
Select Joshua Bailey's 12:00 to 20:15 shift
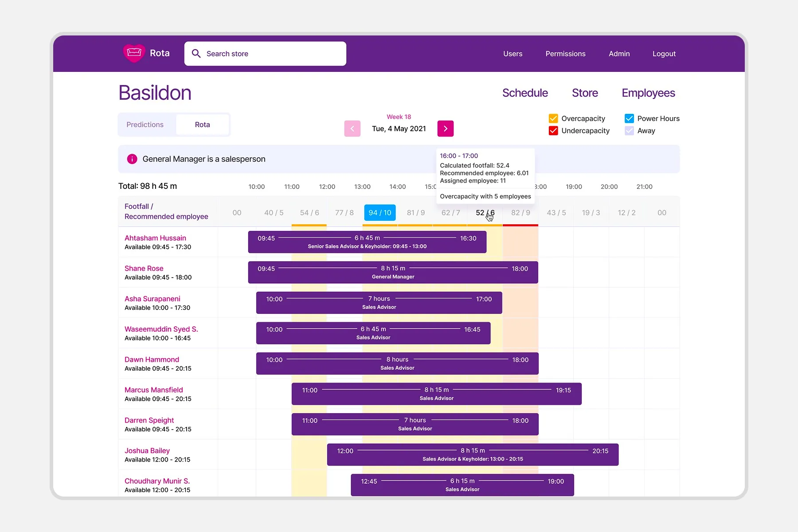tap(473, 454)
